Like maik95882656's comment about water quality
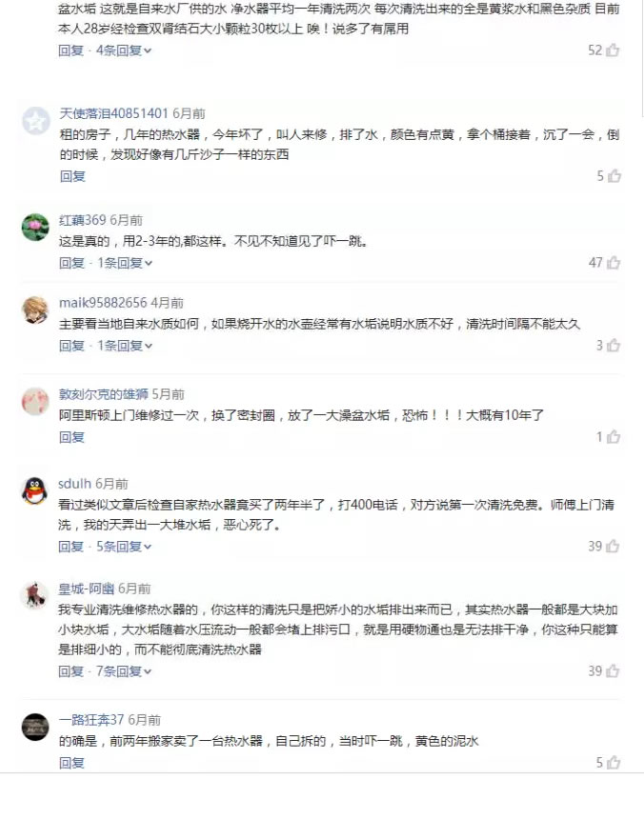Screen dimensions: 644x839 point(614,346)
